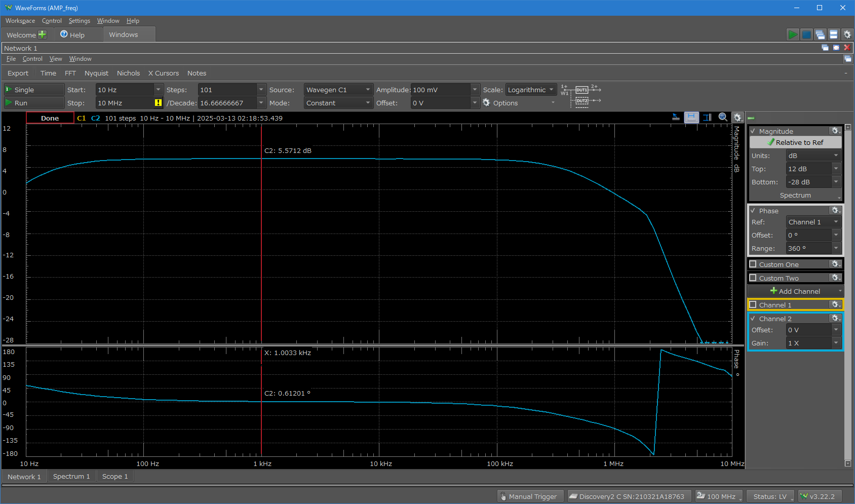Open the Workspace menu

pos(20,21)
